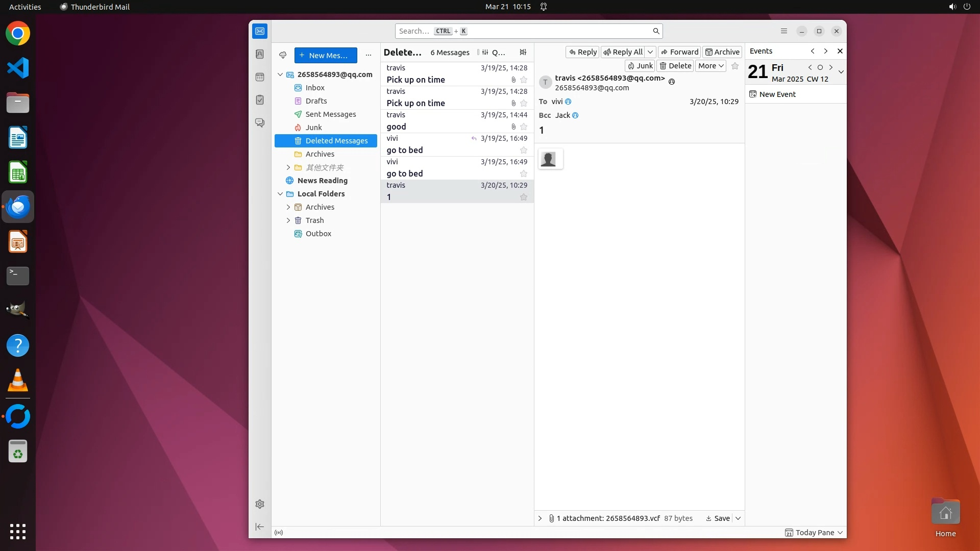
Task: Open the Tasks space icon
Action: tap(260, 100)
